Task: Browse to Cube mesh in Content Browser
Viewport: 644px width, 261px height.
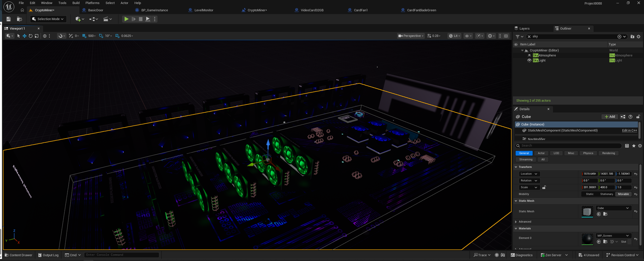Action: point(605,214)
